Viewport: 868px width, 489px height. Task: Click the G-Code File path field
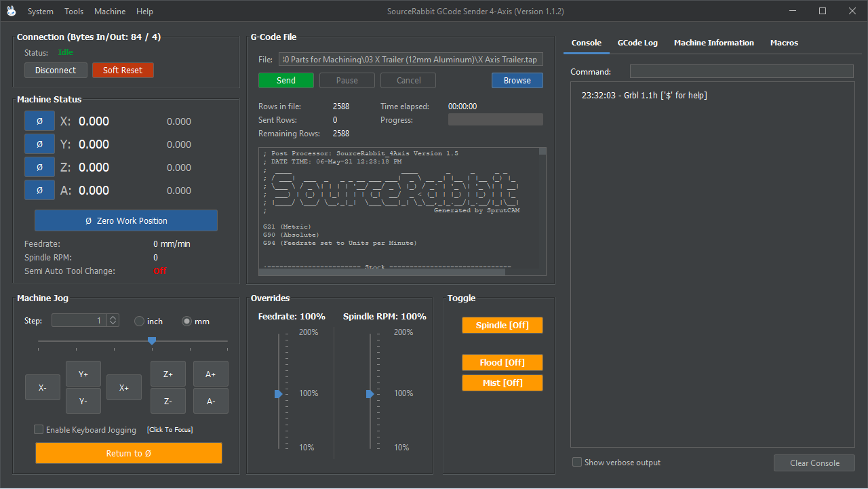click(x=410, y=60)
